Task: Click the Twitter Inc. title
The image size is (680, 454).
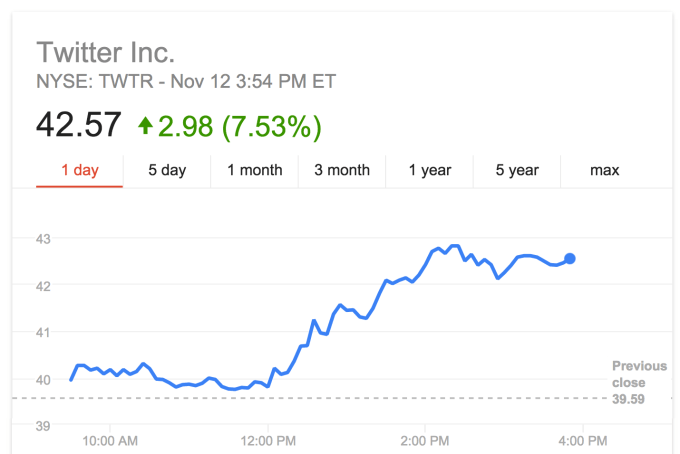Action: tap(105, 51)
